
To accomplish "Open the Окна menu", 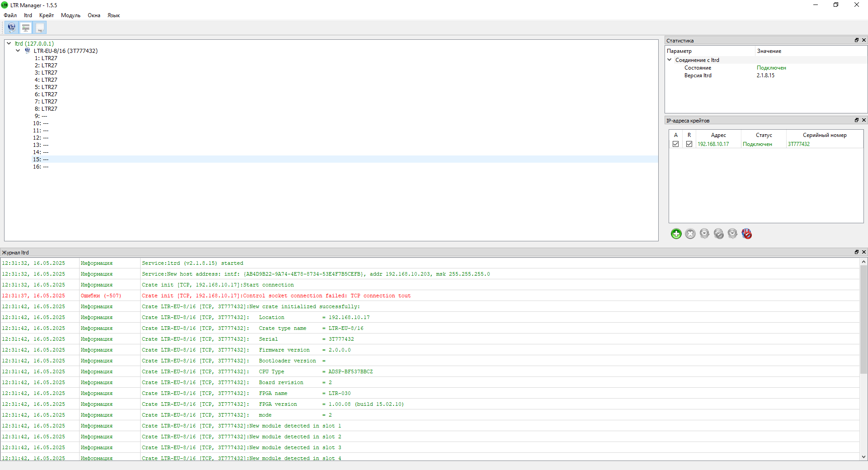I will (94, 15).
